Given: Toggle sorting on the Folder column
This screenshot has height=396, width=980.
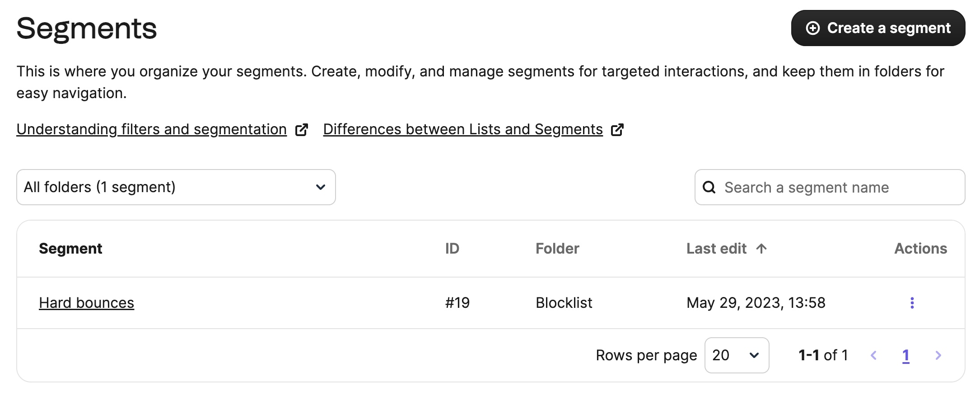Looking at the screenshot, I should pos(557,248).
